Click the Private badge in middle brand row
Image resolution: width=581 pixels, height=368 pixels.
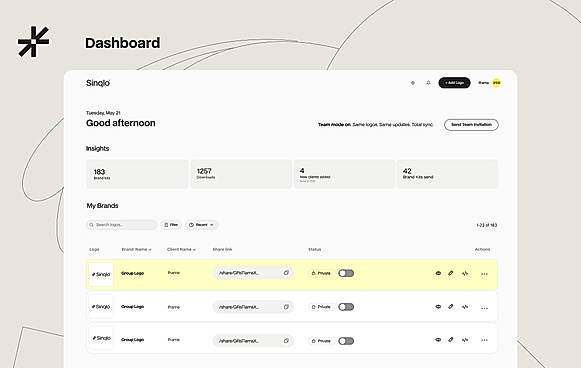pyautogui.click(x=321, y=307)
